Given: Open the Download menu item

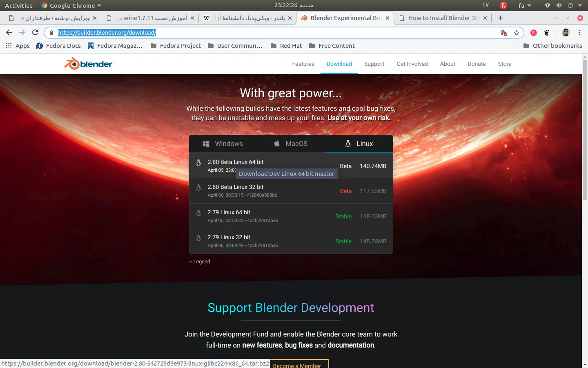Looking at the screenshot, I should coord(339,64).
